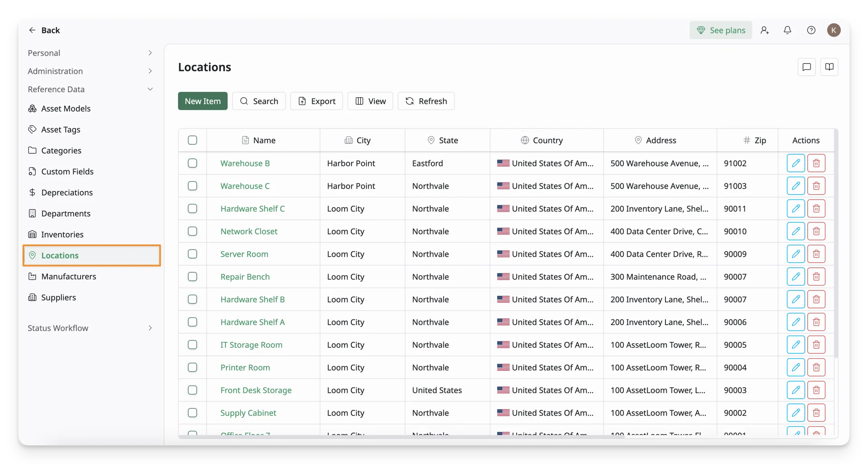
Task: Sort by the Name column header
Action: [x=264, y=140]
